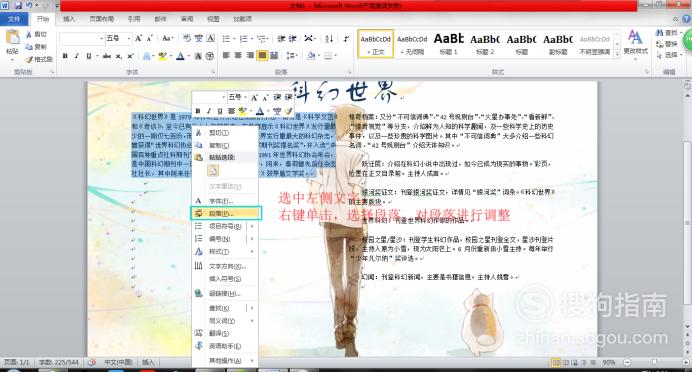Image resolution: width=692 pixels, height=372 pixels.
Task: Open the ribbon font name combo box
Action: [82, 39]
